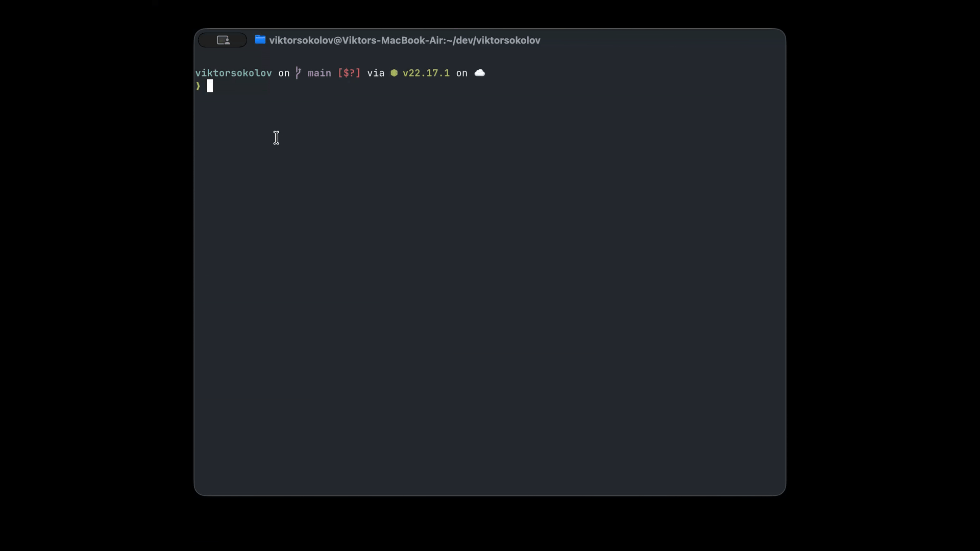Select the green prompt arrow chevron
Screen dimensions: 980x551
tap(198, 86)
